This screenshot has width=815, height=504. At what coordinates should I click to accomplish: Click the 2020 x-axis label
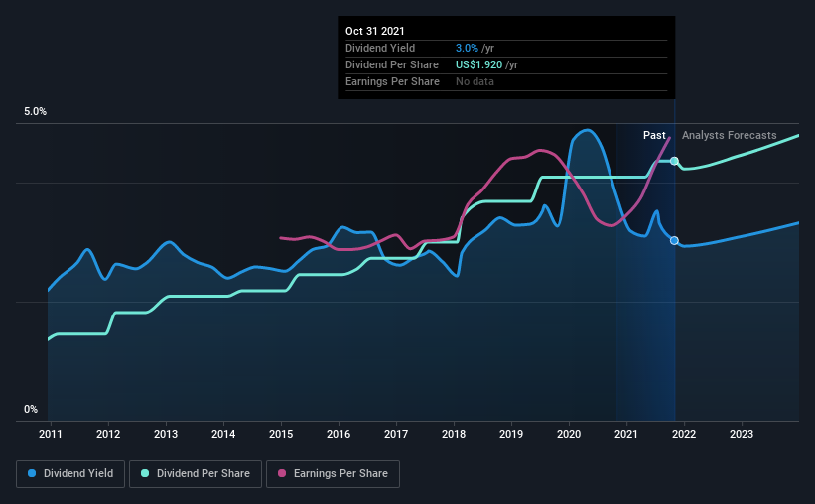tap(569, 434)
